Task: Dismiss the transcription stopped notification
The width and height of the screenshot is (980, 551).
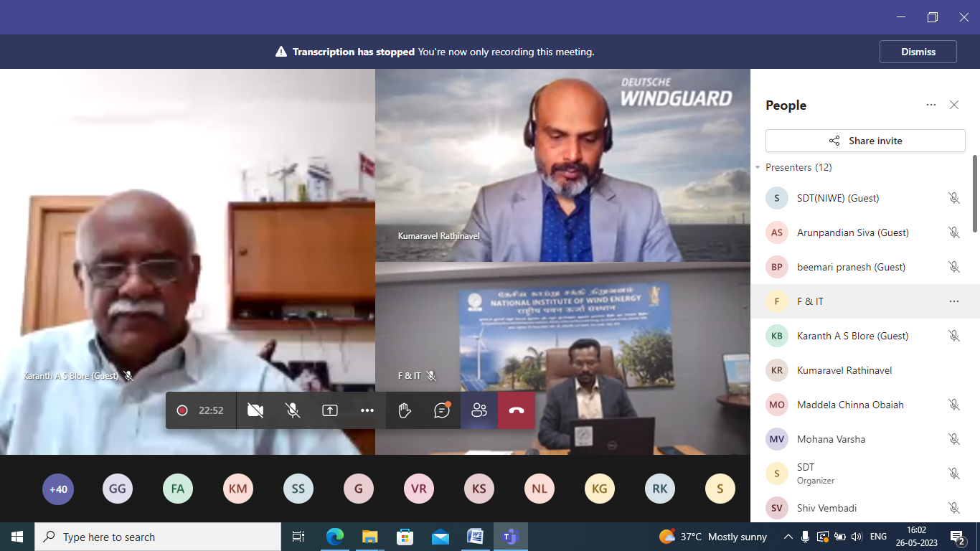Action: pyautogui.click(x=918, y=52)
